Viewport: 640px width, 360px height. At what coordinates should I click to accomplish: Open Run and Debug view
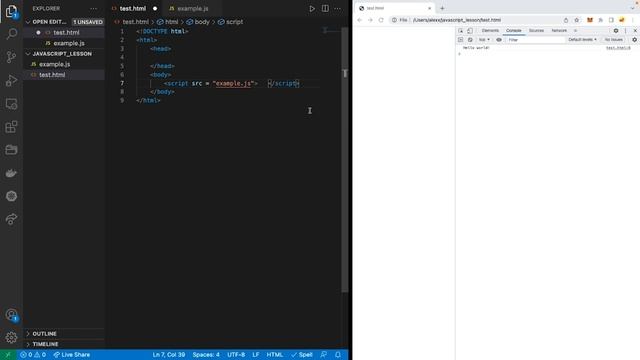(11, 80)
